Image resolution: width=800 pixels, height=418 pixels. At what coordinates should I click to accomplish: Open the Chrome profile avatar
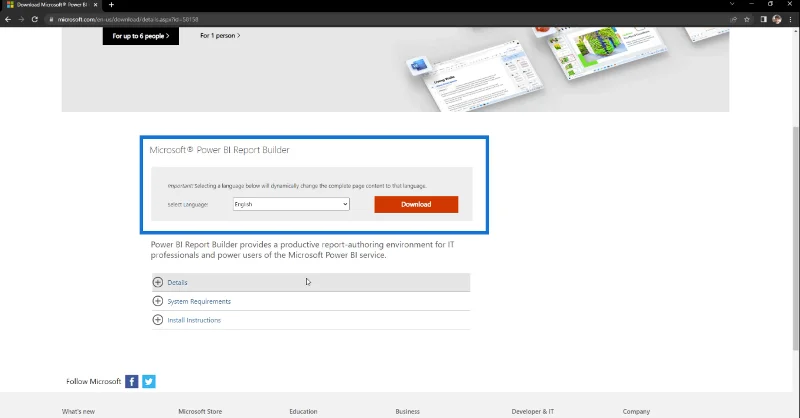(x=777, y=19)
